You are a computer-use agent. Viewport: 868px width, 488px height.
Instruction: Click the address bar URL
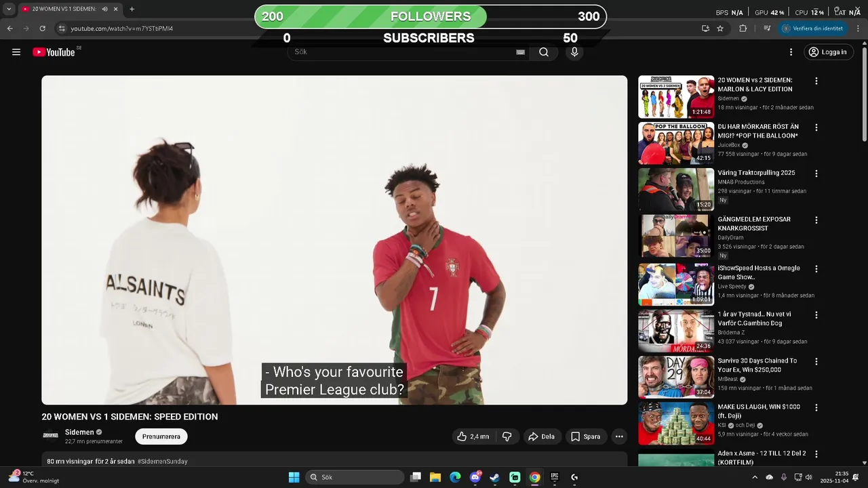point(121,28)
